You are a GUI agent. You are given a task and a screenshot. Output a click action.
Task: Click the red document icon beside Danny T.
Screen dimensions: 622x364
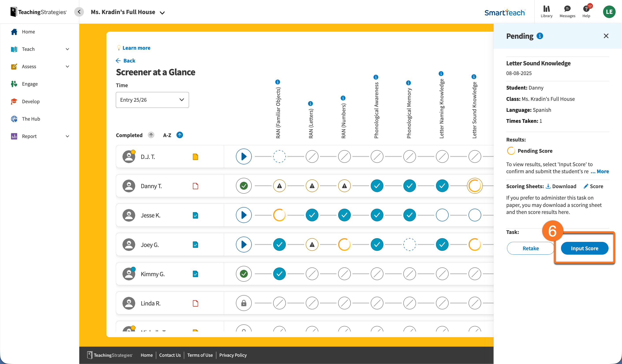(x=195, y=186)
